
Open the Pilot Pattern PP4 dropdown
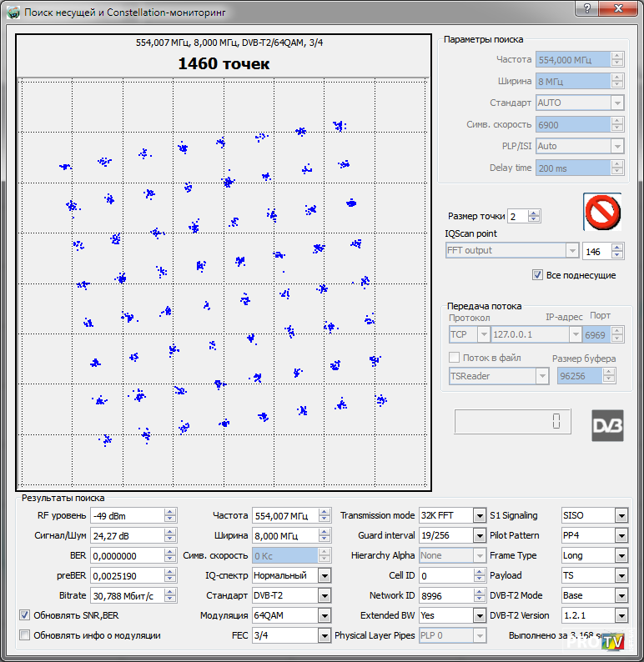tap(621, 535)
